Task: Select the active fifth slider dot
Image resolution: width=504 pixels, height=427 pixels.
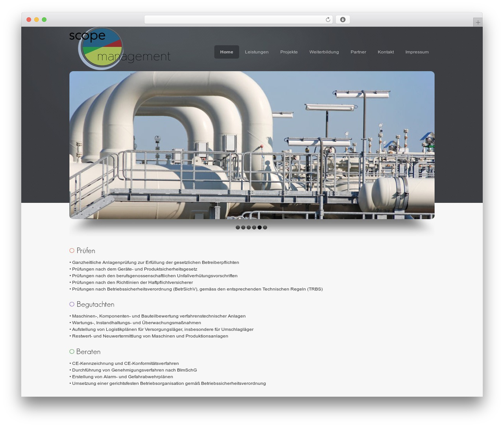Action: (x=259, y=227)
